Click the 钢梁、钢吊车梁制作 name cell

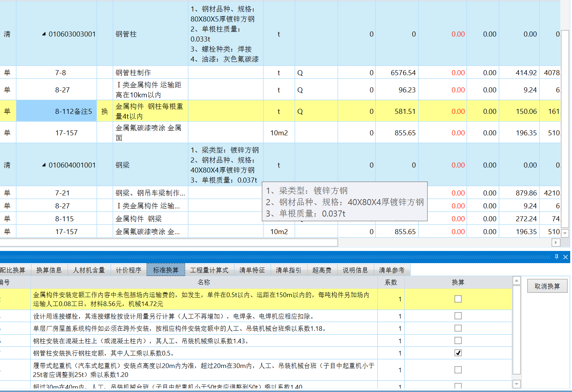pyautogui.click(x=150, y=193)
